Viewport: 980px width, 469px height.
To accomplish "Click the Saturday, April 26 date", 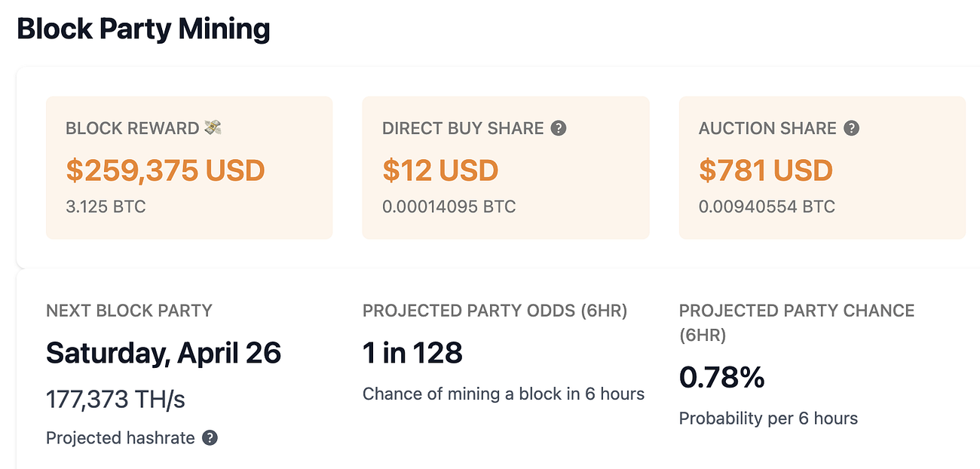I will (164, 353).
